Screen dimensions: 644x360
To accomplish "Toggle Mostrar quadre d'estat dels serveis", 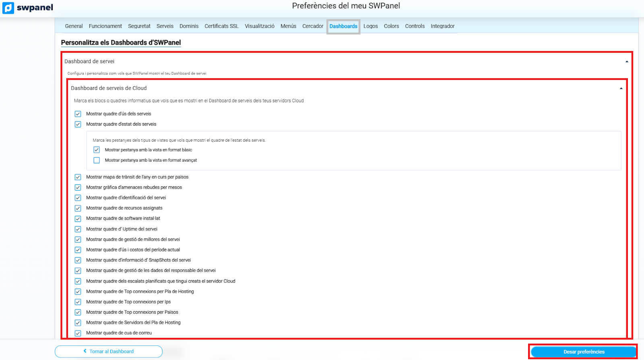I will (x=78, y=124).
